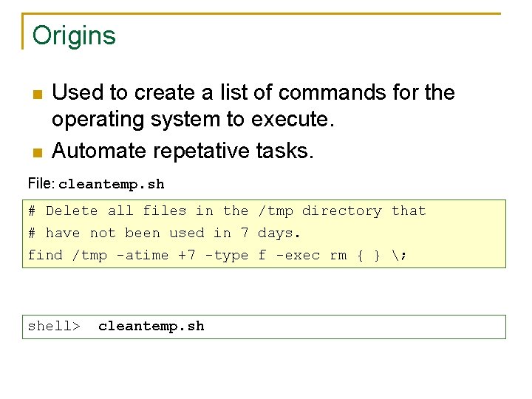Click the bullet text 'Used to create a list of commands'
The width and height of the screenshot is (532, 399).
[219, 92]
